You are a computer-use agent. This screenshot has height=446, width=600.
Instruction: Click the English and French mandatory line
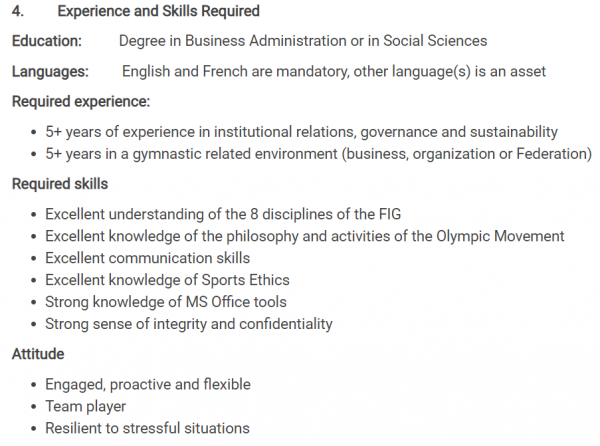[334, 72]
